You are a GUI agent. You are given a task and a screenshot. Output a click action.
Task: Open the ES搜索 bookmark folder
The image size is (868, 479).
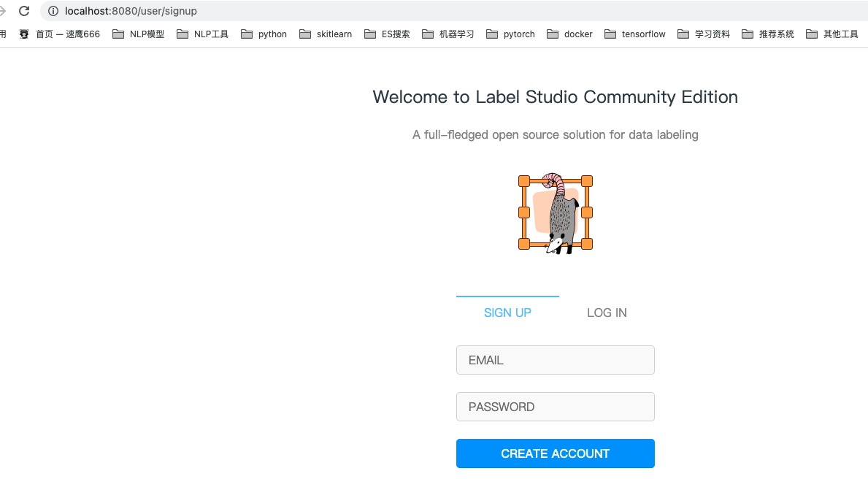387,34
